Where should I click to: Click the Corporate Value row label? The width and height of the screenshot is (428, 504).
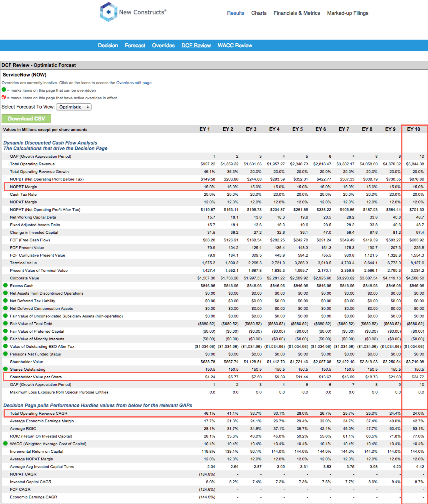(25, 278)
